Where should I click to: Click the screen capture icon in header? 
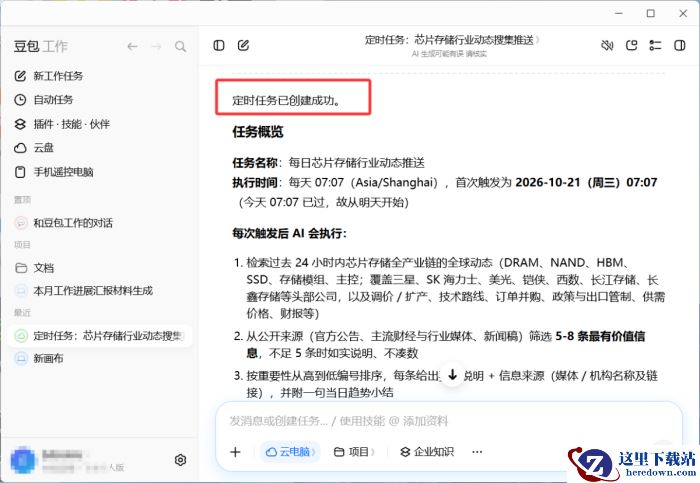631,46
